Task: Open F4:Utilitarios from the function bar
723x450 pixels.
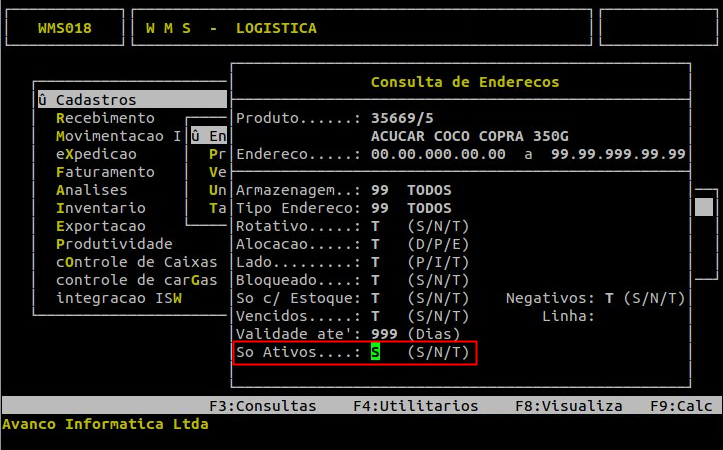Action: [415, 406]
